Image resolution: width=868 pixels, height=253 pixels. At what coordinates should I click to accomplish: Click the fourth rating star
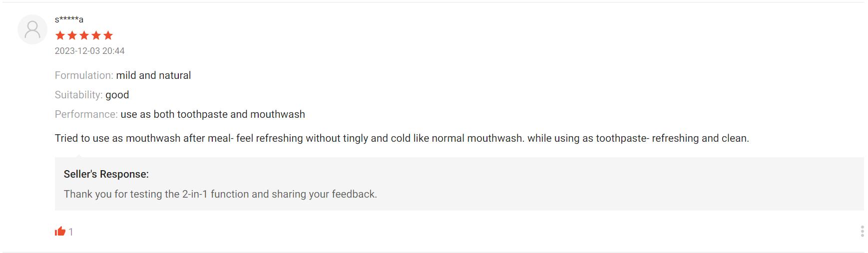point(96,35)
